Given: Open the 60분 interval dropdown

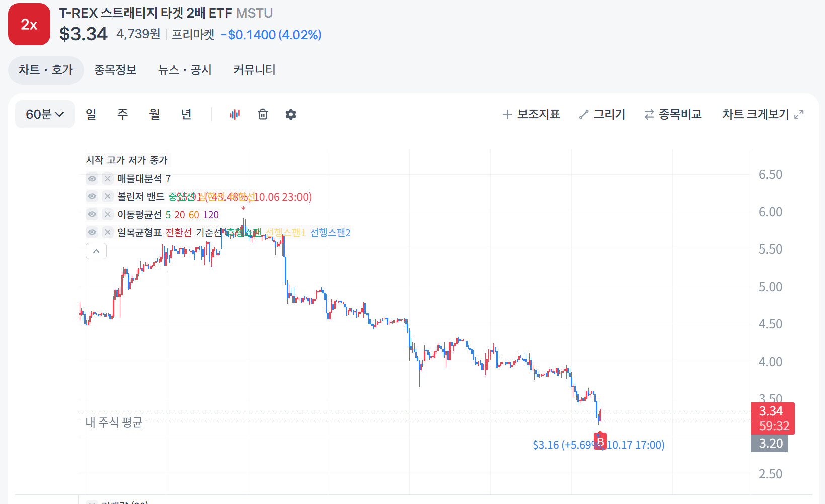Looking at the screenshot, I should tap(45, 114).
